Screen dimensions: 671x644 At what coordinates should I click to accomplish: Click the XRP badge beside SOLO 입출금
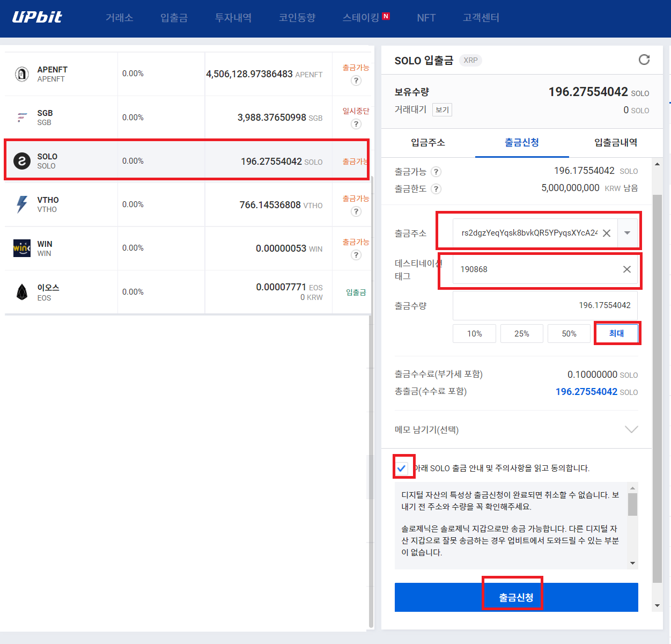[x=470, y=60]
